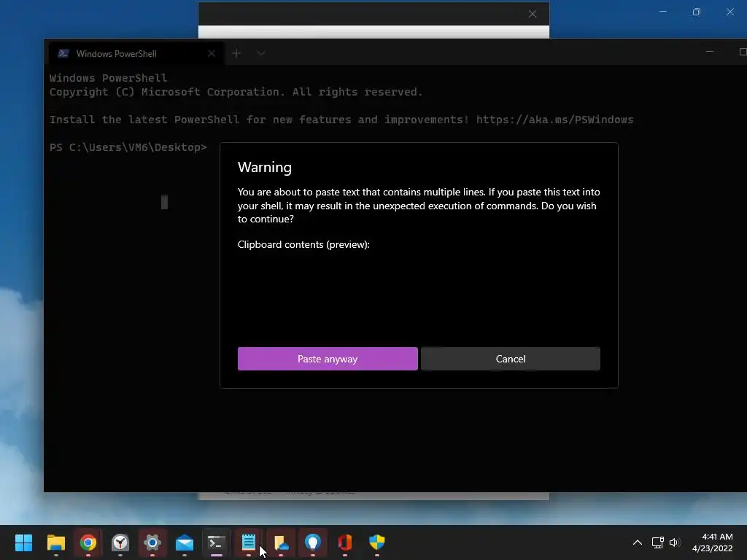Open the Tips lightbulb app on the taskbar
This screenshot has width=747, height=560.
312,542
